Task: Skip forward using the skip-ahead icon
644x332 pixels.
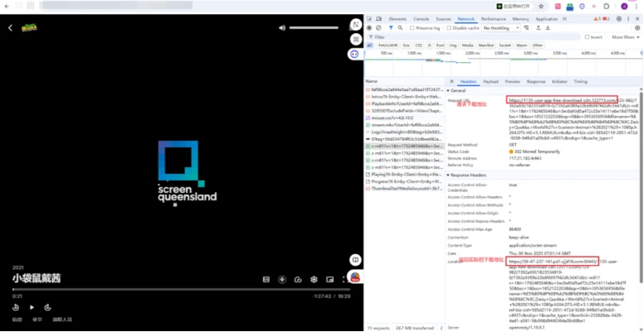Action: 48,307
